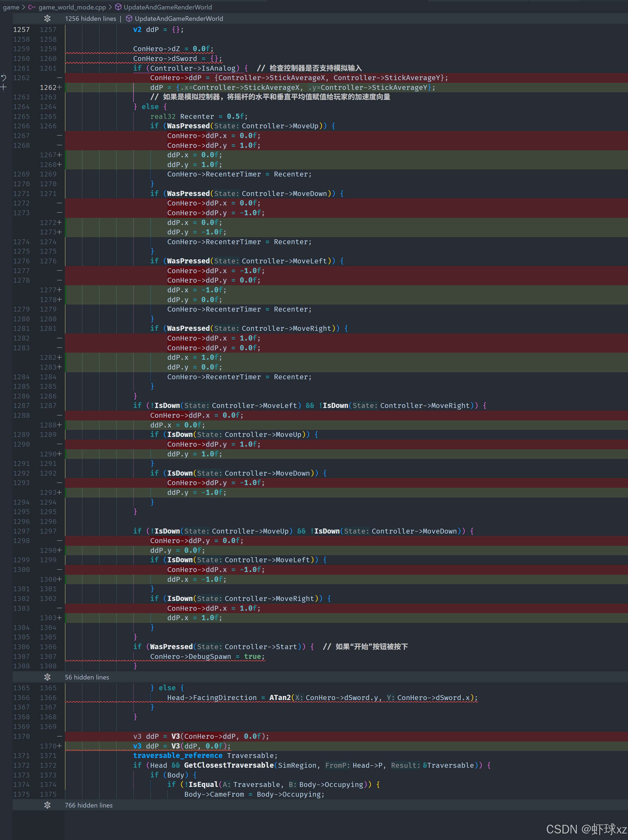628x840 pixels.
Task: Click the C++ file icon in the breadcrumb
Action: tap(32, 7)
